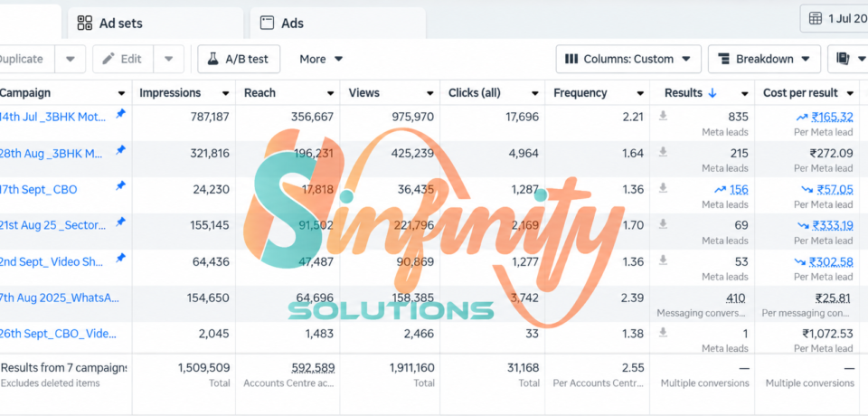The height and width of the screenshot is (416, 868).
Task: Click the Edit pencil icon
Action: [x=108, y=59]
